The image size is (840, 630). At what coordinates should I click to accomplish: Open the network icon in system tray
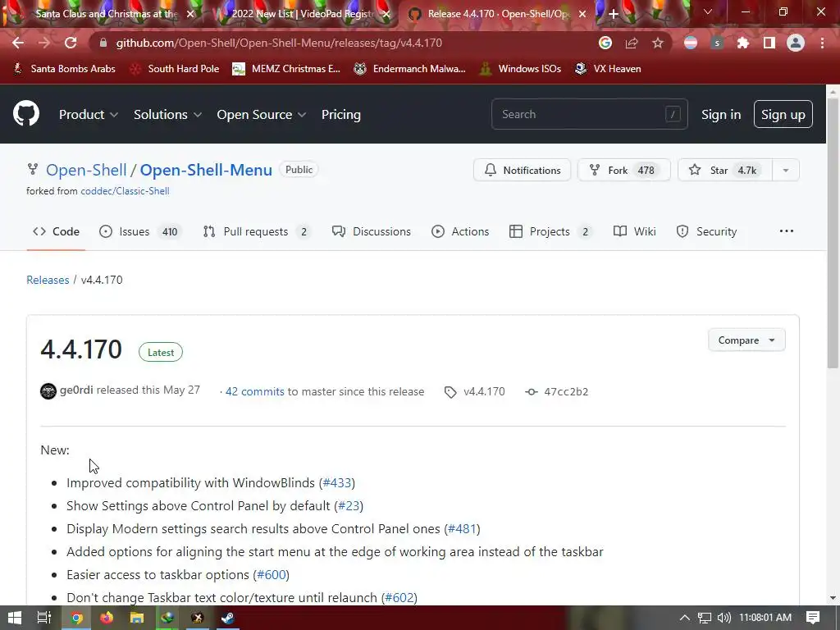click(705, 618)
